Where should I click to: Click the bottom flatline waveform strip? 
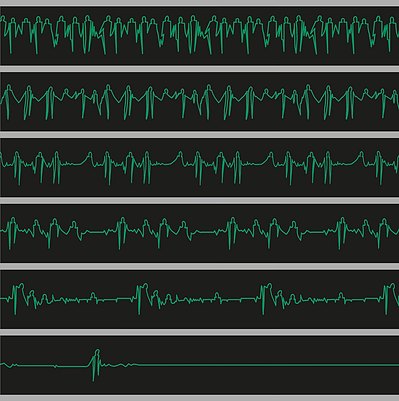(199, 365)
